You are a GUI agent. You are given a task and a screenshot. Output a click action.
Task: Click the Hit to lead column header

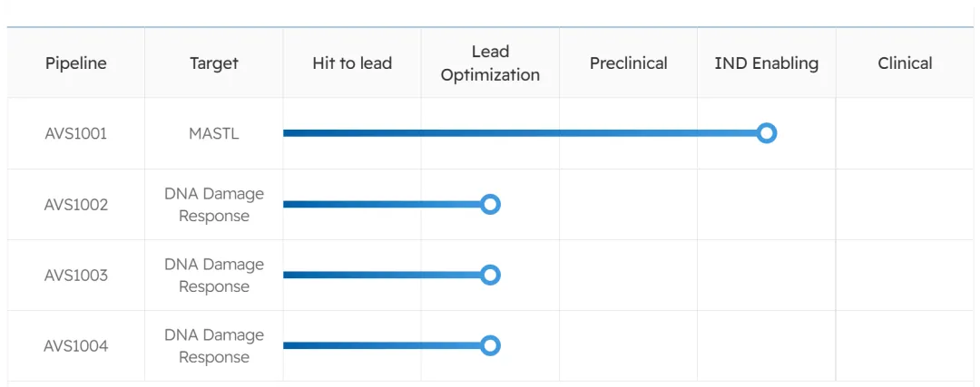click(352, 63)
